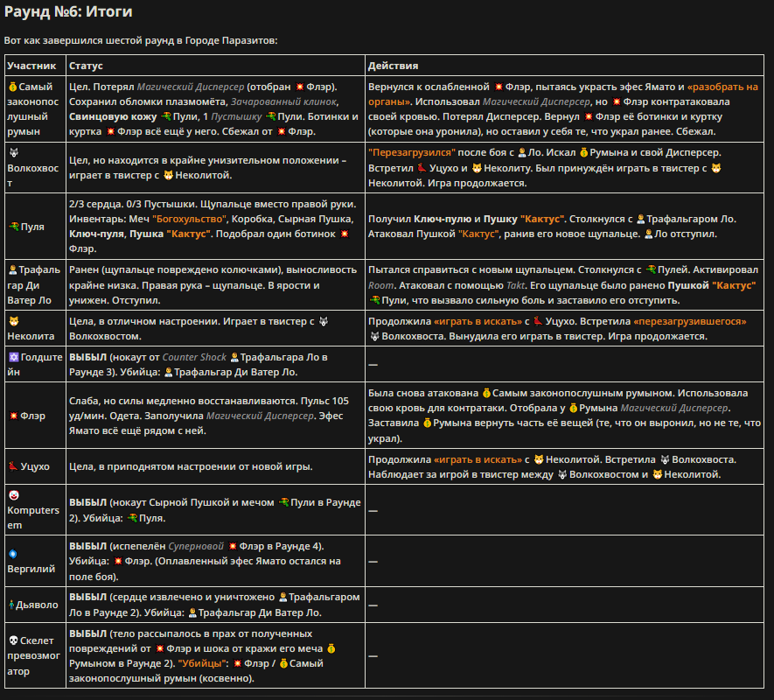This screenshot has height=700, width=774.
Task: Click the skull emoji beside Скелет превозмогатор
Action: (13, 640)
